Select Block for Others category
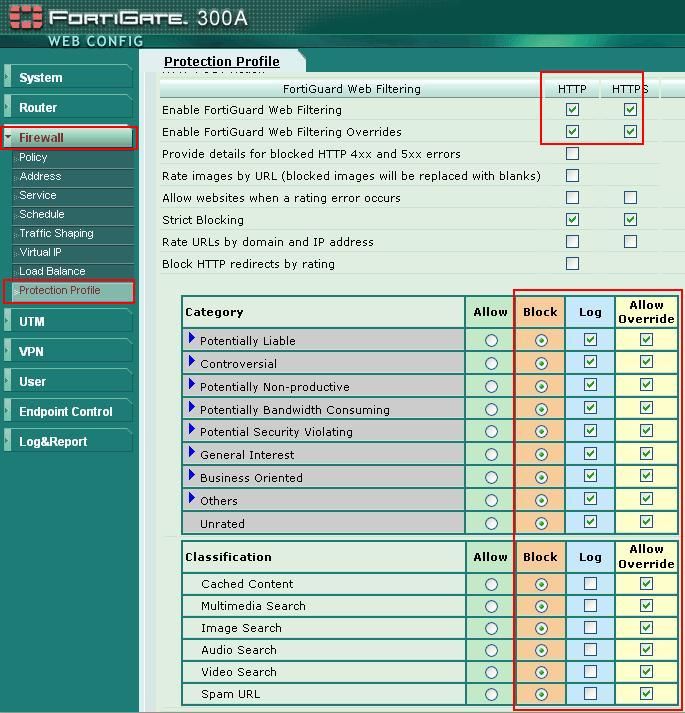This screenshot has width=685, height=713. (541, 500)
